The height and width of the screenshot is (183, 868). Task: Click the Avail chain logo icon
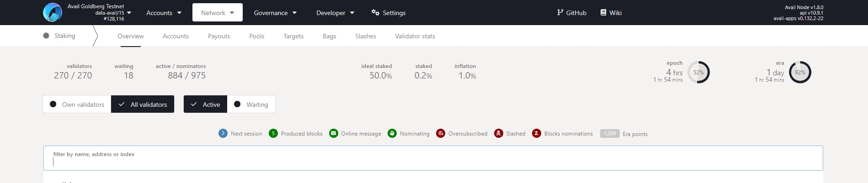tap(53, 12)
